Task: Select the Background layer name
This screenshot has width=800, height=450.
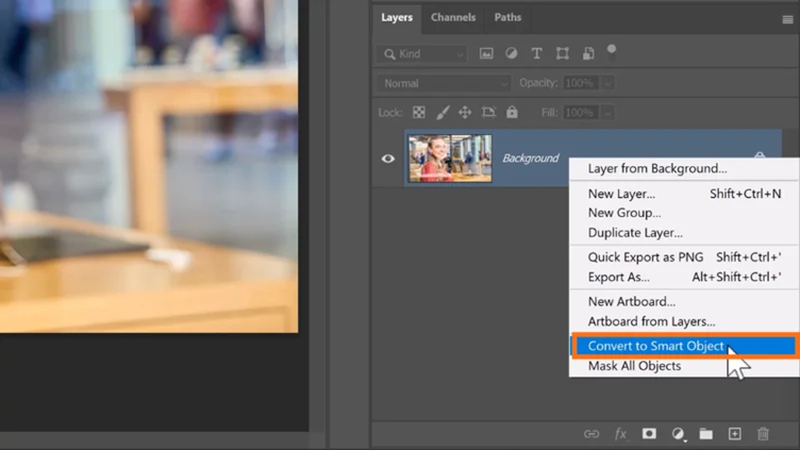Action: pyautogui.click(x=531, y=158)
